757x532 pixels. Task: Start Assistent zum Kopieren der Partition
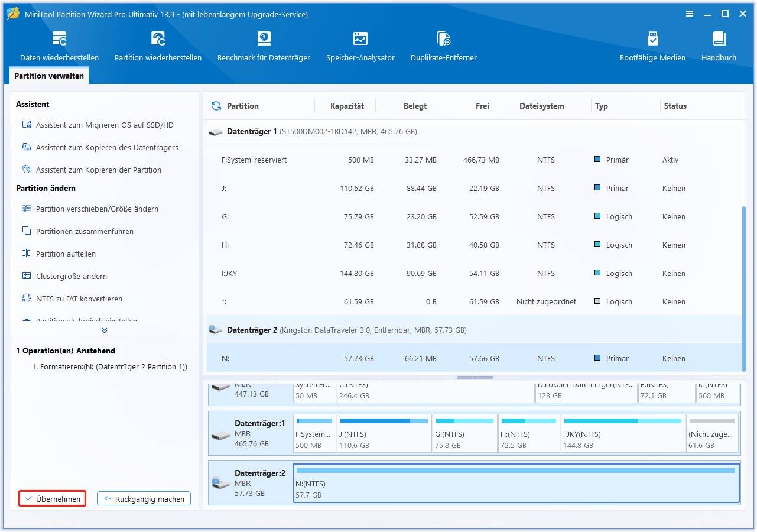[x=98, y=170]
